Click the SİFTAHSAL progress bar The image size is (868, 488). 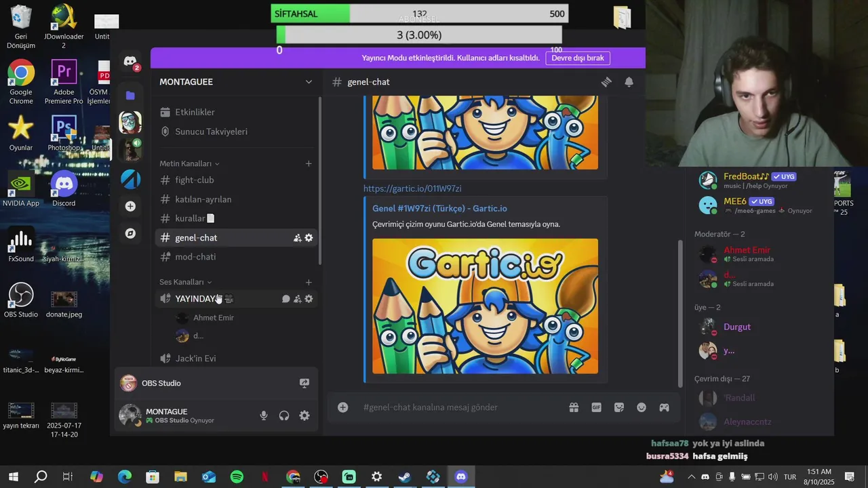pos(419,14)
